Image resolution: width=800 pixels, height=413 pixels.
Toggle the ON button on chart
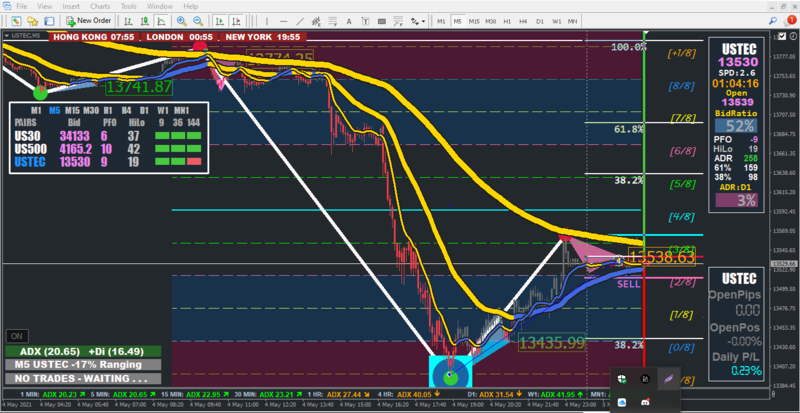[17, 336]
